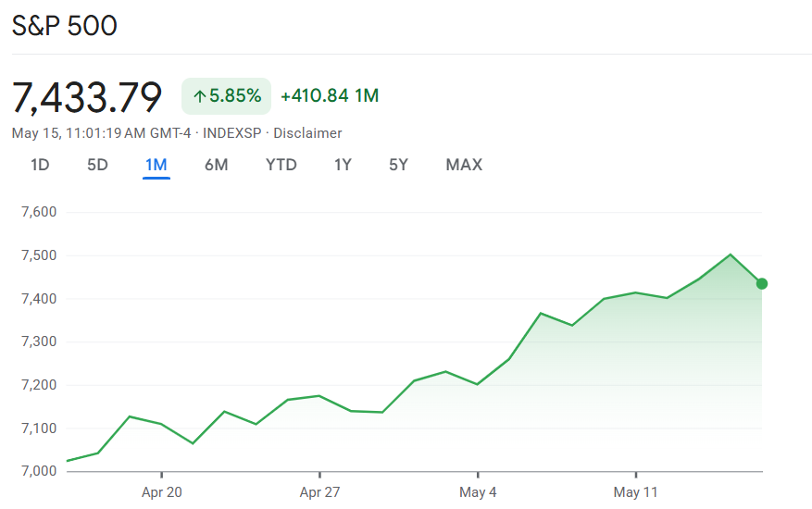
Task: Click the Apr 27 axis label
Action: 319,492
